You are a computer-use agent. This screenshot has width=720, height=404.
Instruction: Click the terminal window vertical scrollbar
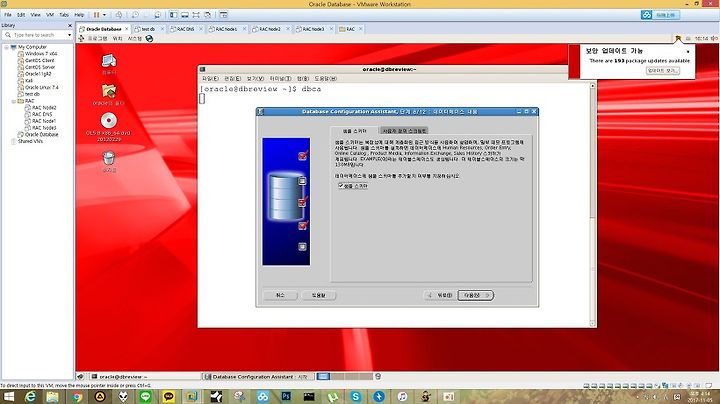pos(592,204)
